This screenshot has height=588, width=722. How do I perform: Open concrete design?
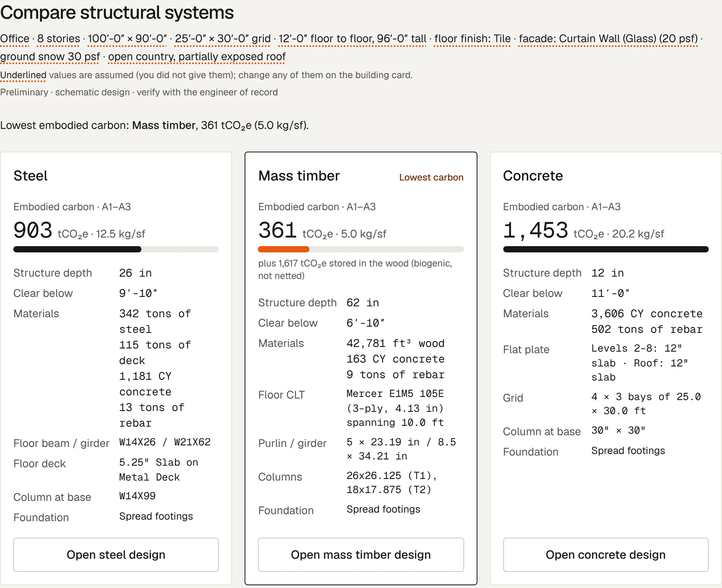606,554
